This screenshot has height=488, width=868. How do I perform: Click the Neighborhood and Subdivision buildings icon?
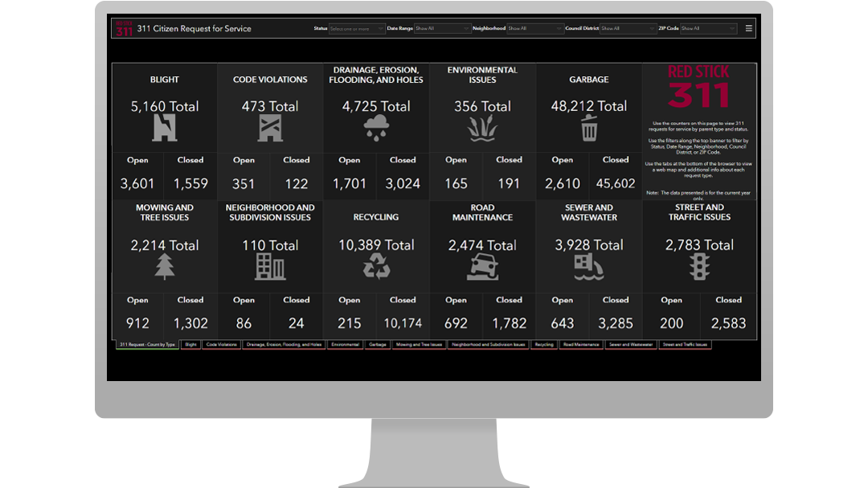270,266
